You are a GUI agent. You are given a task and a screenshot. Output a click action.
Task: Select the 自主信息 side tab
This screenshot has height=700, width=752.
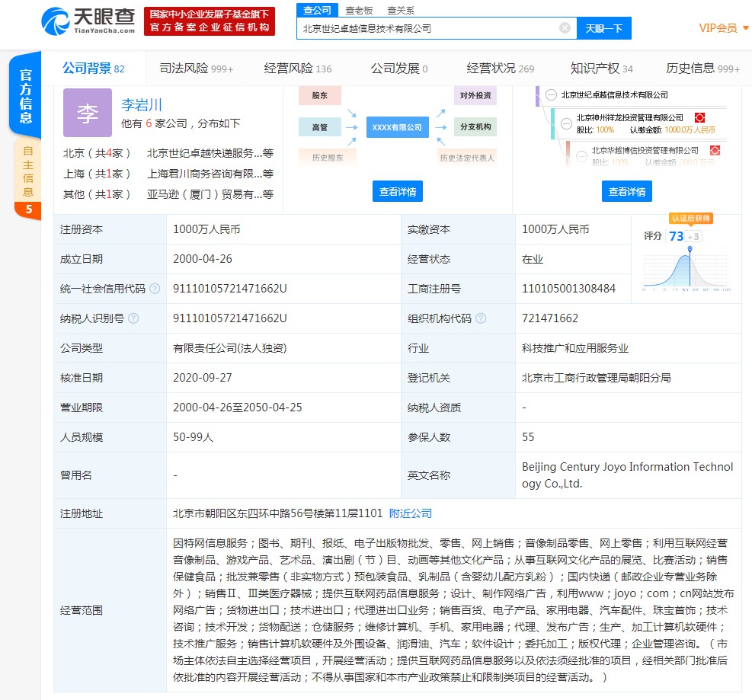[28, 171]
